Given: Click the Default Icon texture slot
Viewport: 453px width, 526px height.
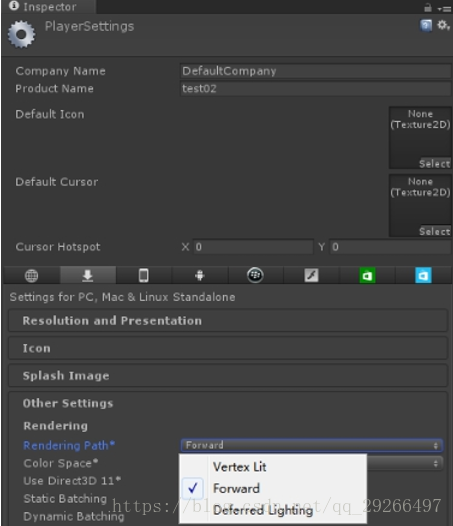Looking at the screenshot, I should coord(420,138).
